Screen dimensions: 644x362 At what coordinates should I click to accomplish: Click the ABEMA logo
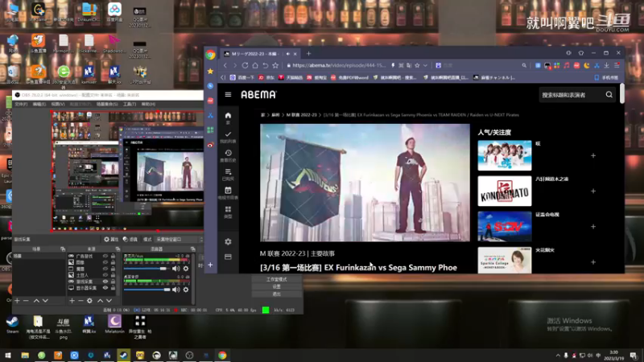tap(258, 94)
